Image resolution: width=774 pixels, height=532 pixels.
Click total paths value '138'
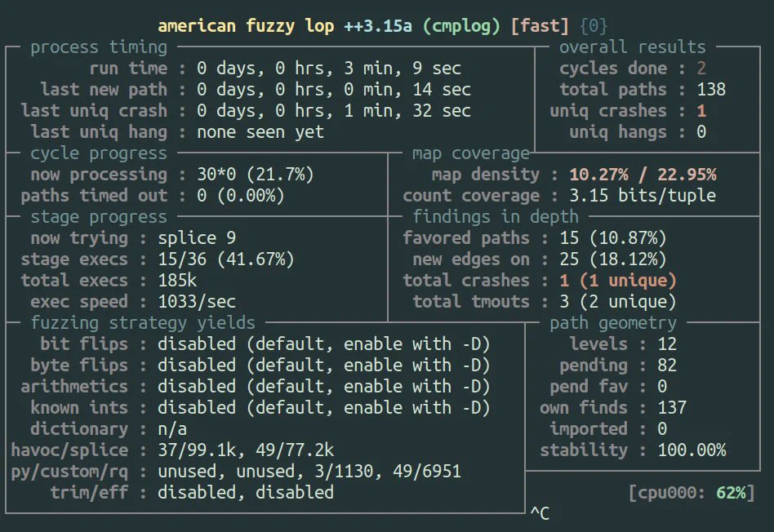tap(711, 89)
